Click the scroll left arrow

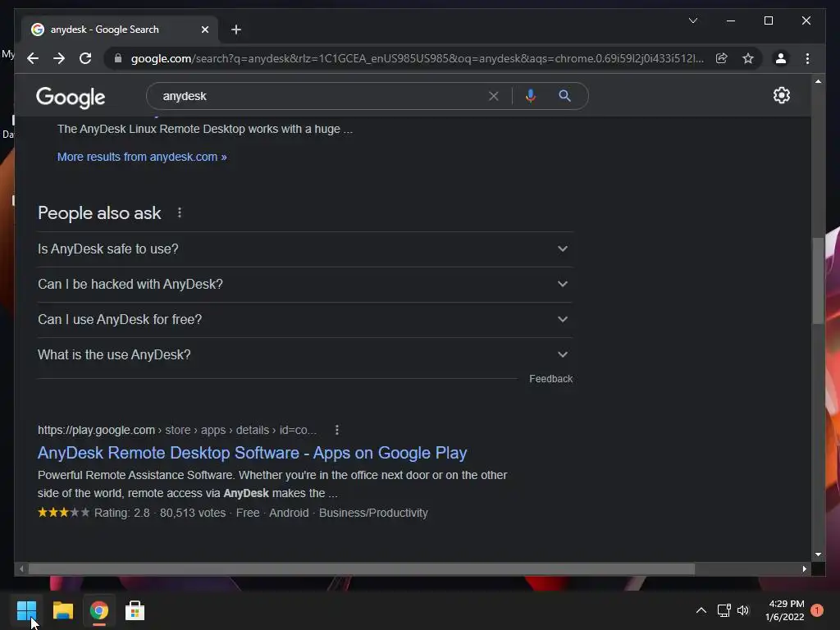pyautogui.click(x=21, y=569)
